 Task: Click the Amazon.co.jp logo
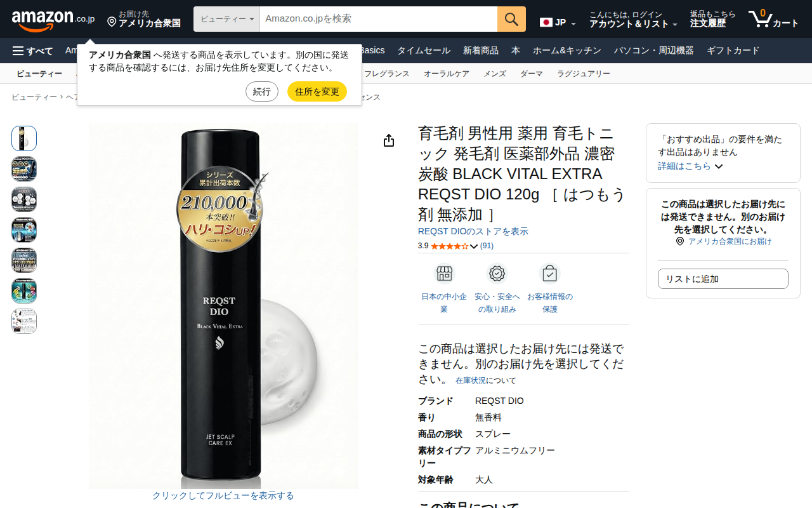pyautogui.click(x=53, y=20)
